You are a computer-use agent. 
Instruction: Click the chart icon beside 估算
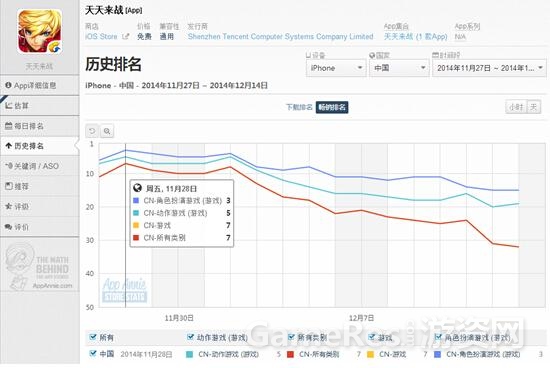pos(9,105)
